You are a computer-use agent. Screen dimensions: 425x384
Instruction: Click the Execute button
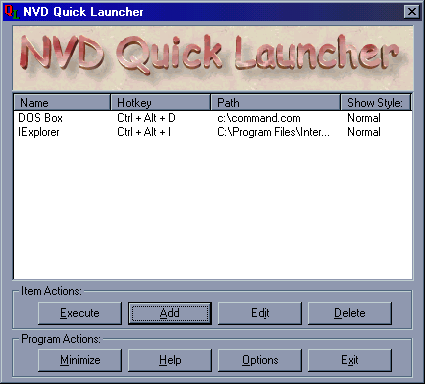(80, 313)
